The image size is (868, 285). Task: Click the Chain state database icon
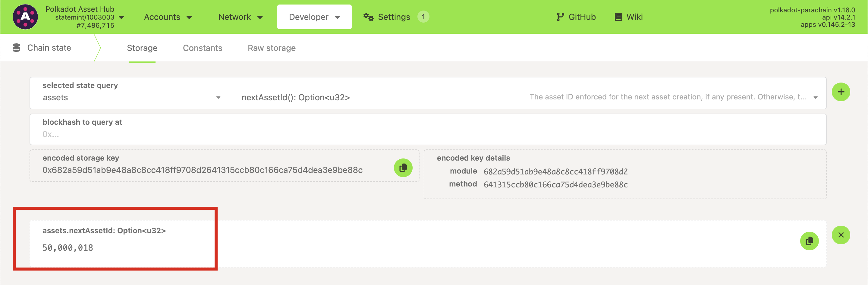(x=16, y=48)
